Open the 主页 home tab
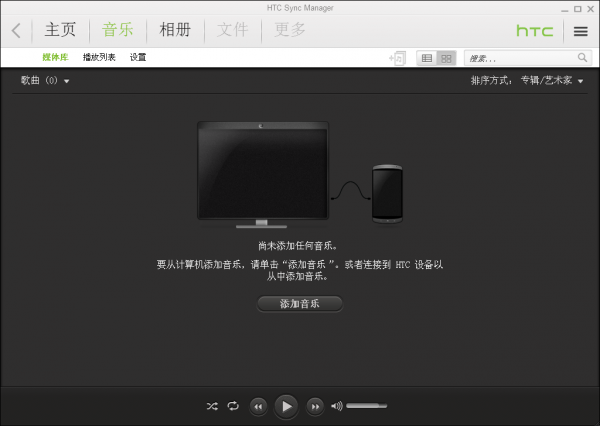The height and width of the screenshot is (426, 600). click(x=60, y=30)
